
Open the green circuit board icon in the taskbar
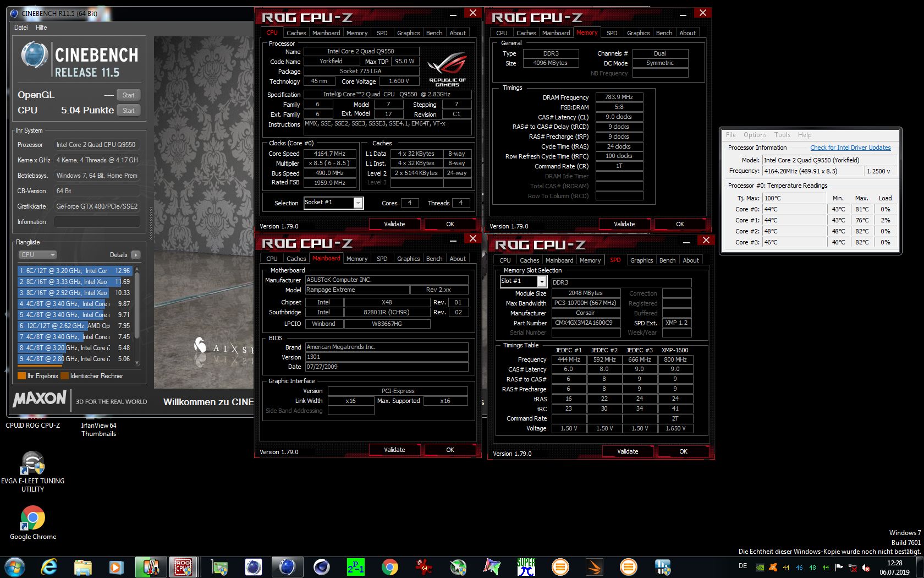point(219,567)
